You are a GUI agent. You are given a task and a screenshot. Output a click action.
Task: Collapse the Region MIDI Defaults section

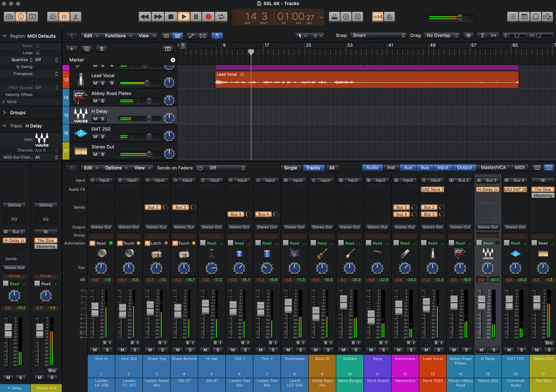[x=5, y=36]
